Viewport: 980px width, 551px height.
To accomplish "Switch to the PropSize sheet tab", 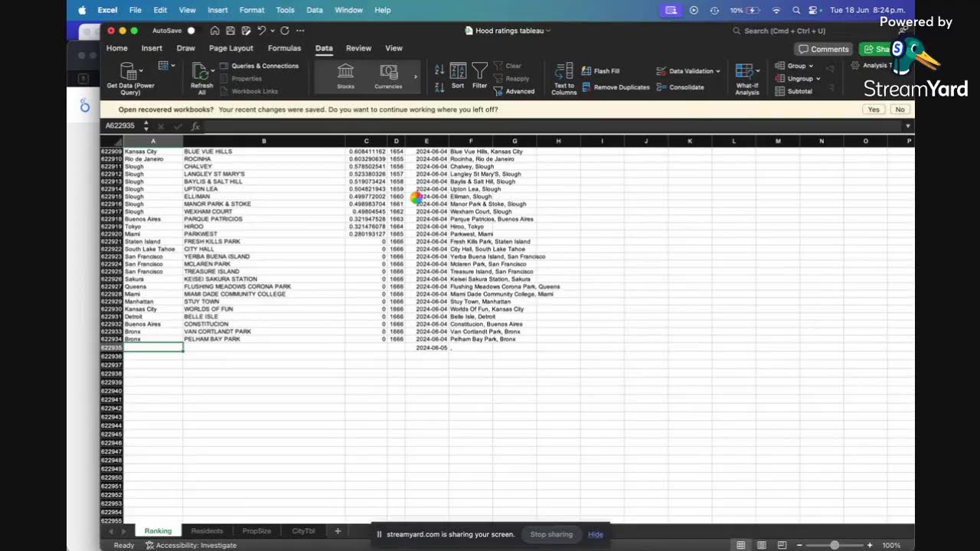I will [x=256, y=531].
